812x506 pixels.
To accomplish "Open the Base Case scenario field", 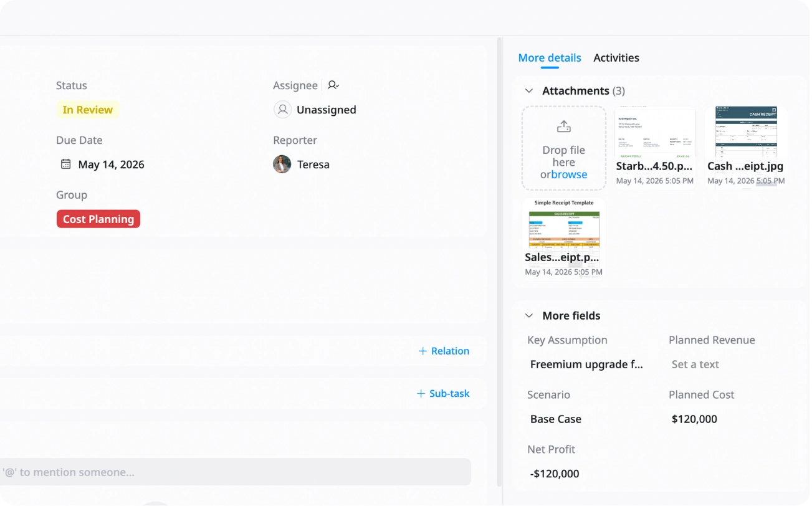I will pyautogui.click(x=556, y=419).
